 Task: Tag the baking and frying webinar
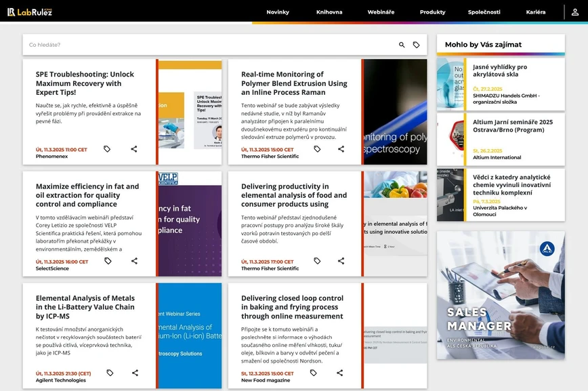pos(314,373)
